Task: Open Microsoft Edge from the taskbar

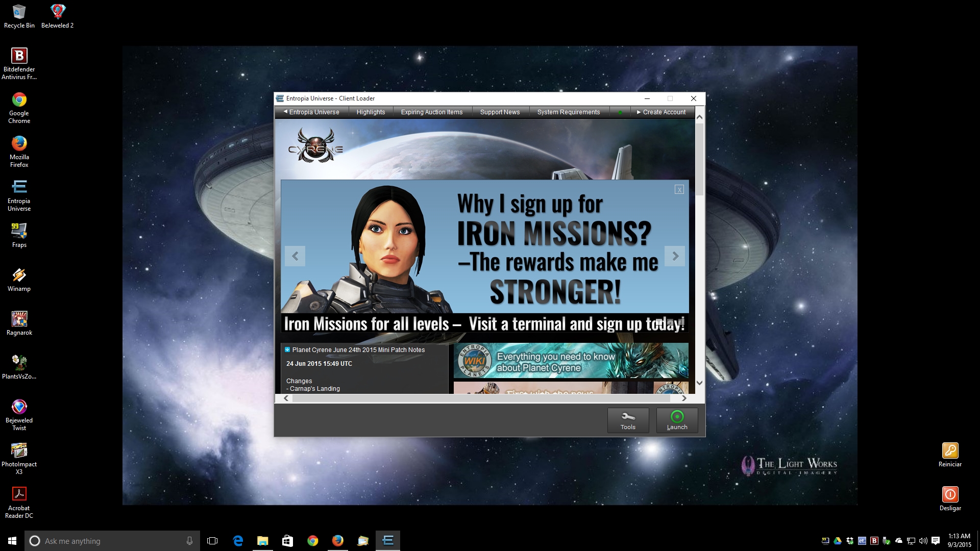Action: pyautogui.click(x=238, y=541)
